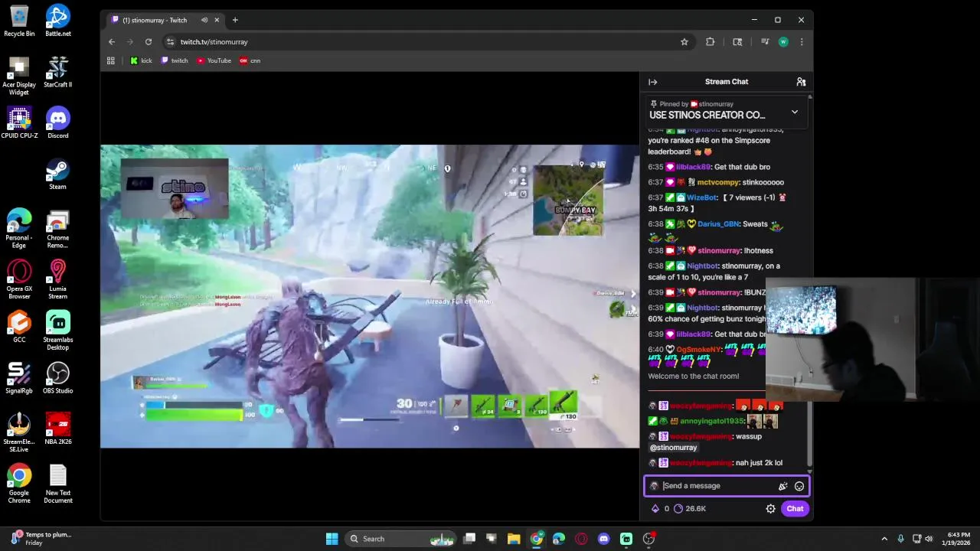Go back in browser history
The width and height of the screenshot is (980, 551).
pos(112,42)
